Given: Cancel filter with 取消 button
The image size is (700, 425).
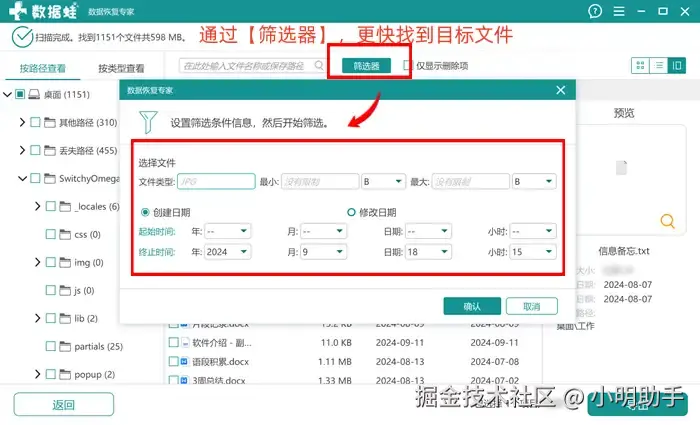Looking at the screenshot, I should pos(532,306).
